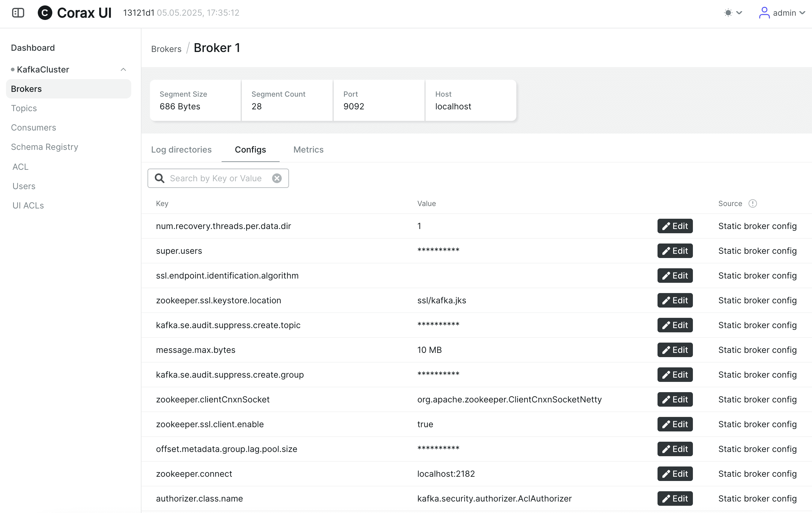Screen dimensions: 812x513
Task: Clear the search field with X icon
Action: pyautogui.click(x=277, y=178)
